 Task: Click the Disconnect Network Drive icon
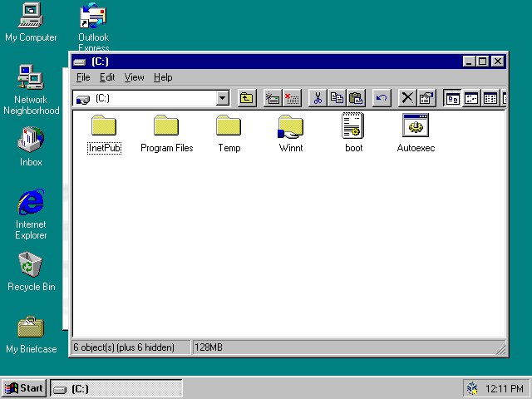click(x=292, y=98)
